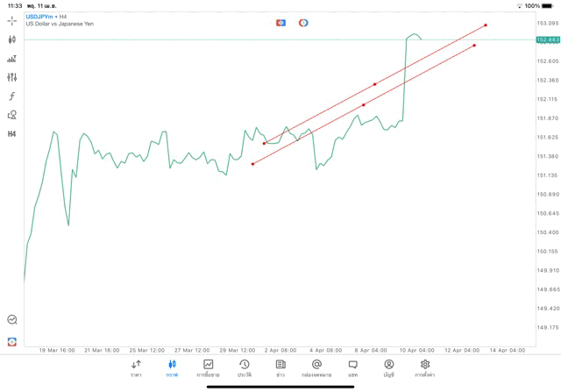Open the ประวัติ (History) tab
Viewport: 561px width, 392px height.
245,368
